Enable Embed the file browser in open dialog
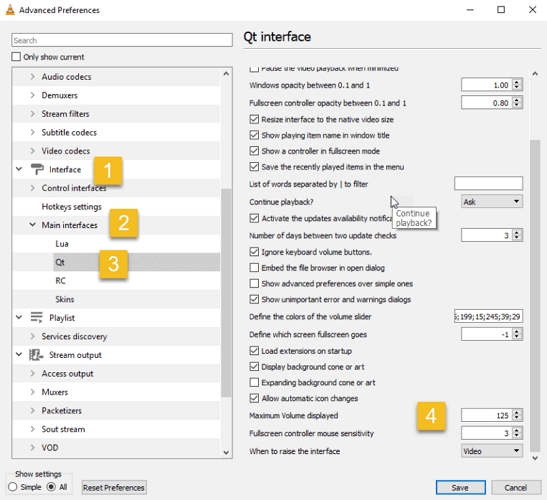 254,268
